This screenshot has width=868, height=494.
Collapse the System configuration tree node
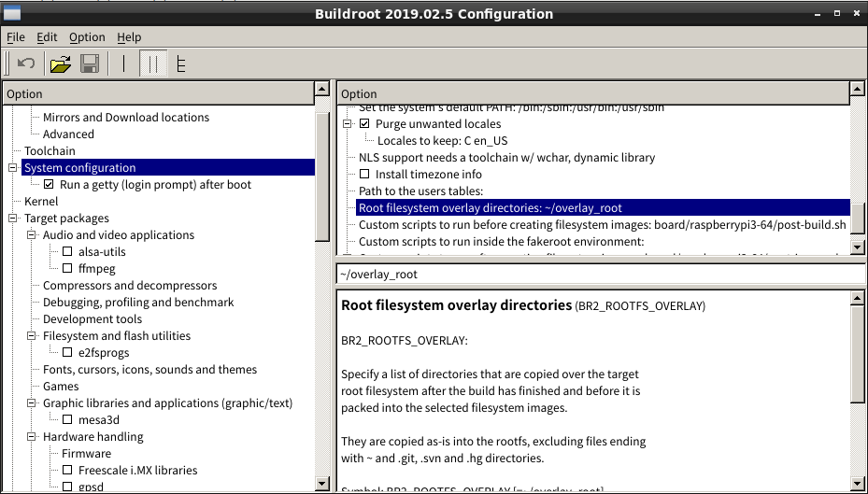pos(13,167)
